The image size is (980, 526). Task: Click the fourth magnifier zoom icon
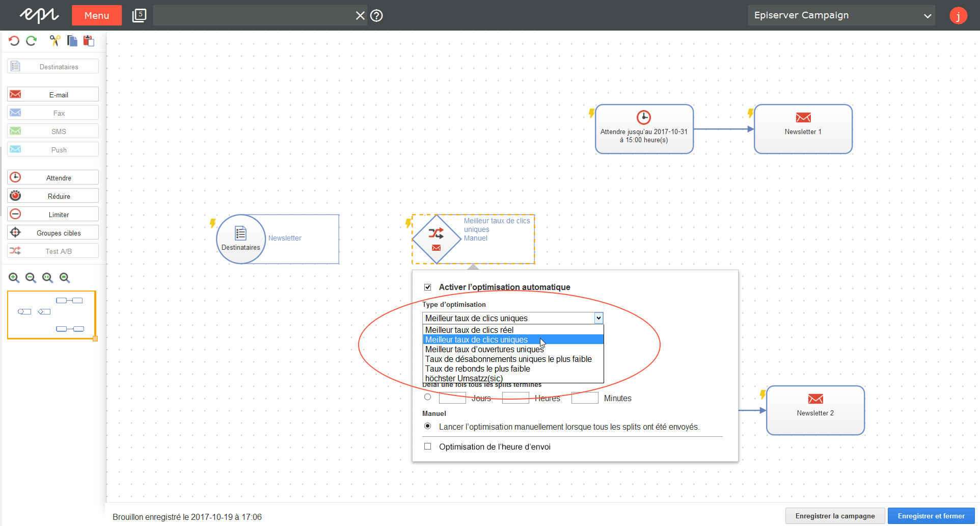[x=65, y=278]
